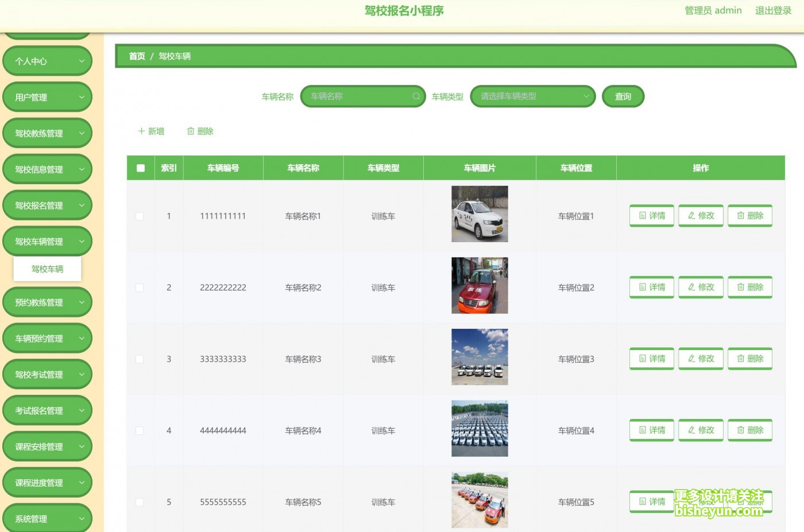
Task: Click the plus icon for 新增
Action: click(x=141, y=131)
